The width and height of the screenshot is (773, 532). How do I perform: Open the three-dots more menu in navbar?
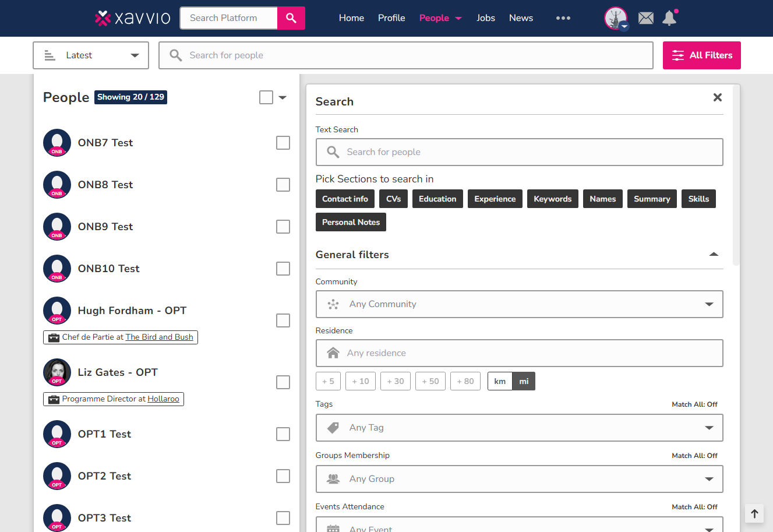(x=563, y=18)
